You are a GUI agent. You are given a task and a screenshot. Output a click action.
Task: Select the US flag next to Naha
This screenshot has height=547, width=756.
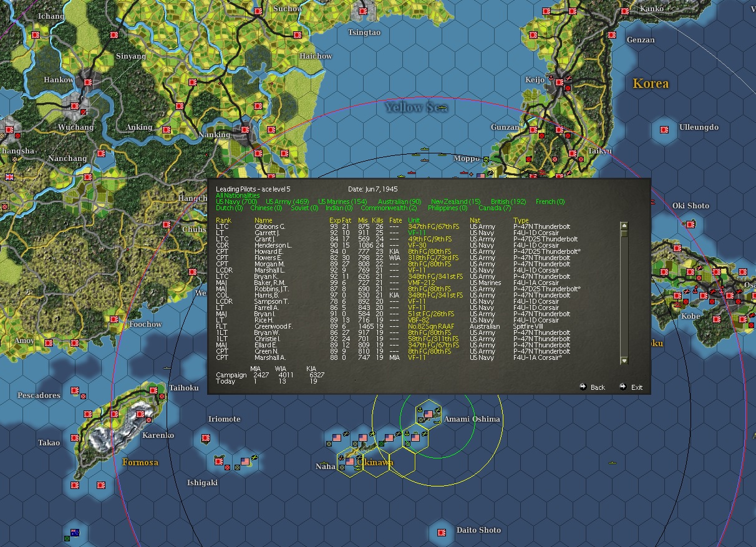coord(350,462)
